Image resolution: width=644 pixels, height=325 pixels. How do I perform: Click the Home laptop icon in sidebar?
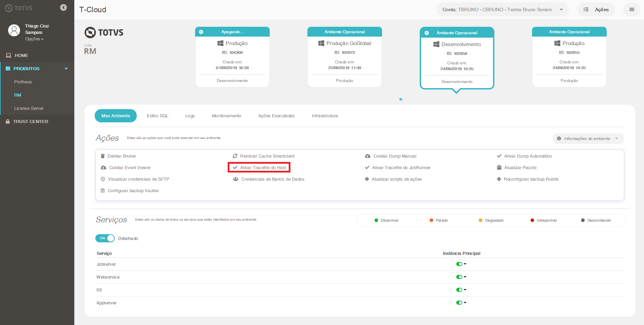(x=8, y=55)
